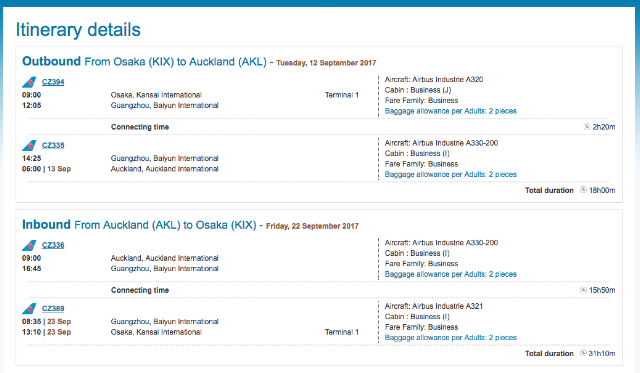640x373 pixels.
Task: Open baggage allowance link for flight CZ336
Action: [x=450, y=274]
